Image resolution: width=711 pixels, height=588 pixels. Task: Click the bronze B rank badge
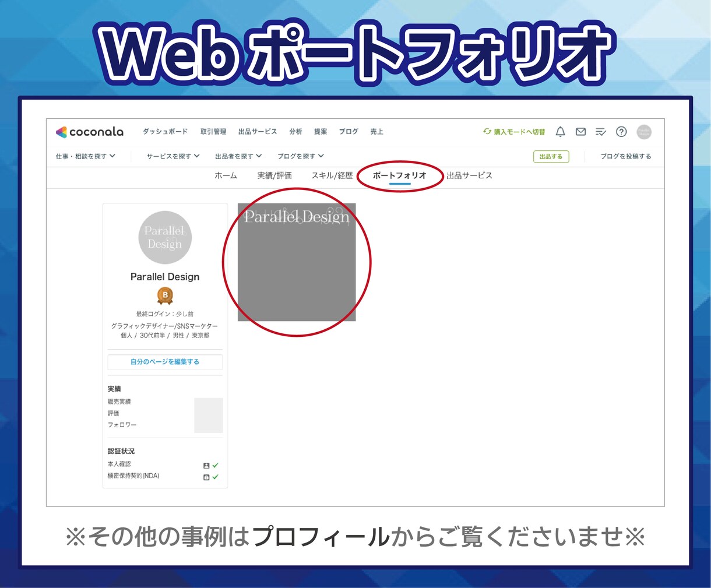coord(165,296)
